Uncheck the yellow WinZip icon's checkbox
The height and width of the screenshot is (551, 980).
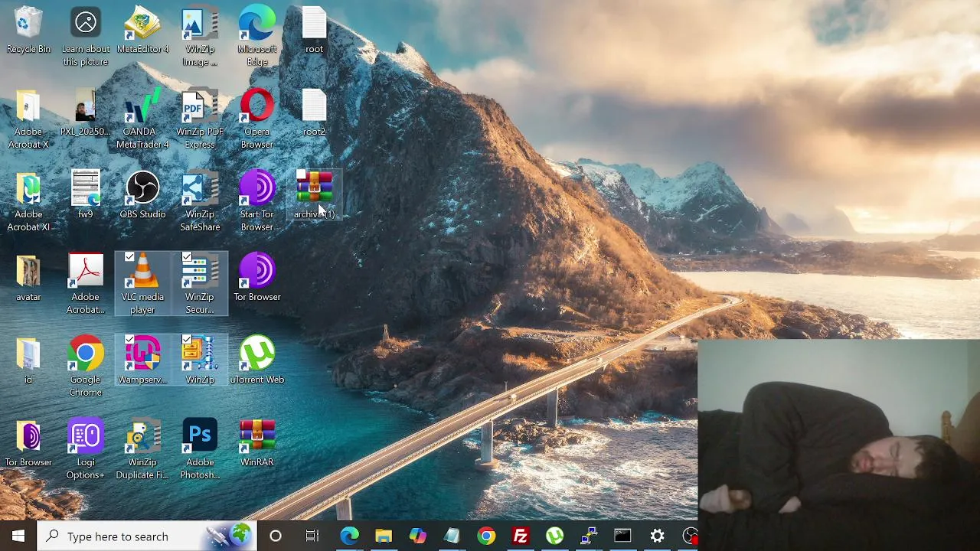(187, 340)
